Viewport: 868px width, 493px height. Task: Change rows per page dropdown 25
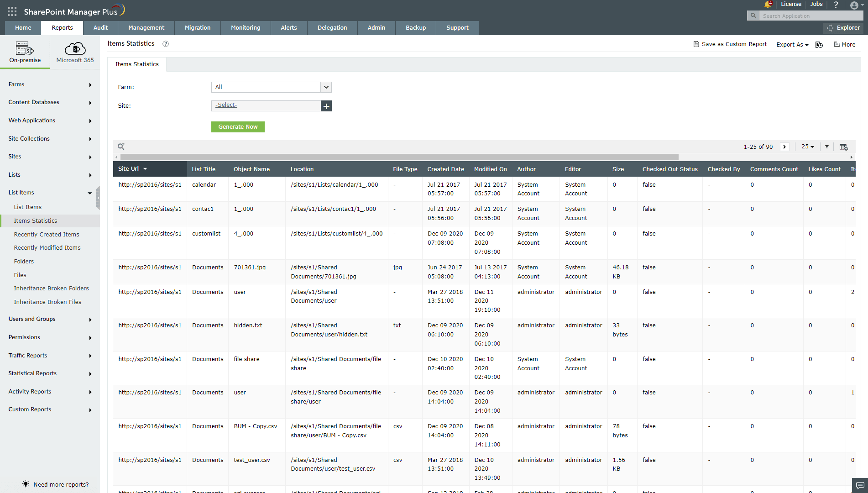[808, 147]
